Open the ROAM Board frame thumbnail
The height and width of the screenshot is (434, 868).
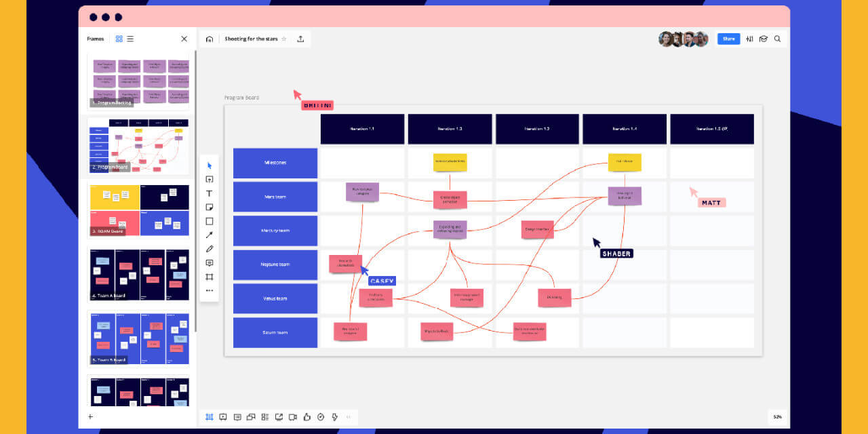pos(139,210)
